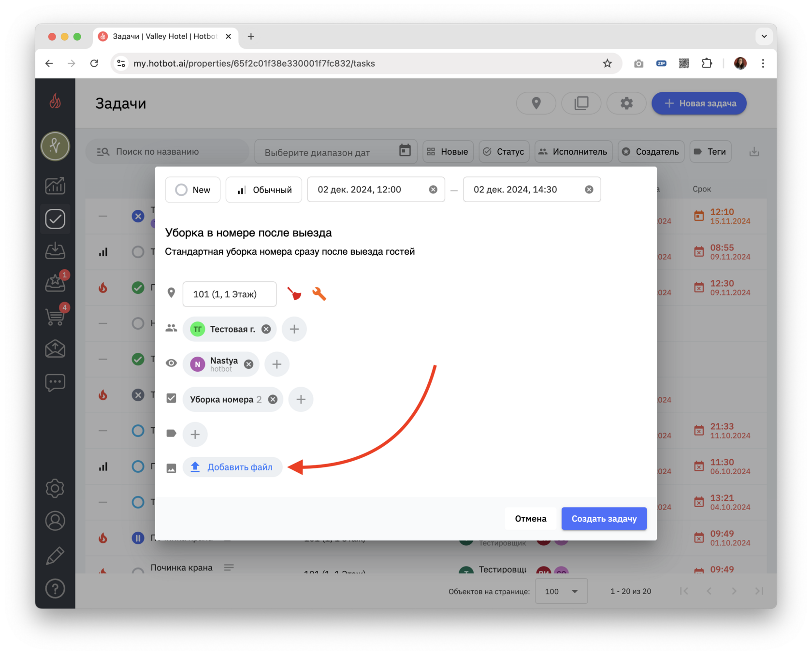The width and height of the screenshot is (812, 655).
Task: Open the New status selector in the dialog
Action: tap(193, 189)
